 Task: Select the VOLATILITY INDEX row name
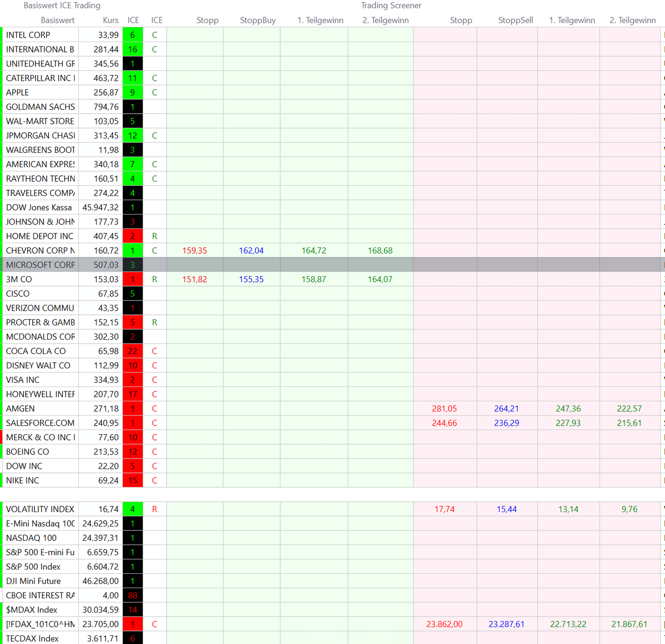40,509
